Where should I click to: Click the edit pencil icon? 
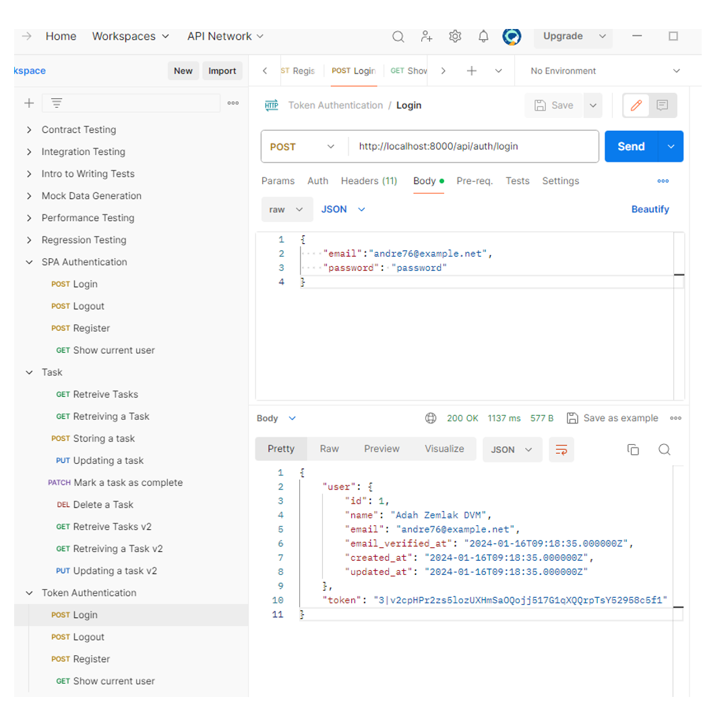coord(636,105)
